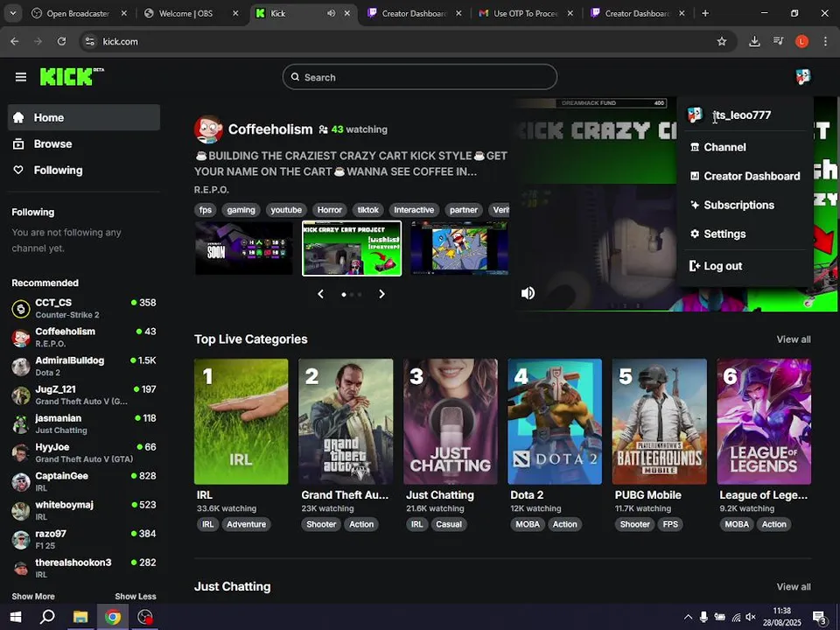Open Chrome three-dot menu
The image size is (840, 630).
[x=825, y=41]
